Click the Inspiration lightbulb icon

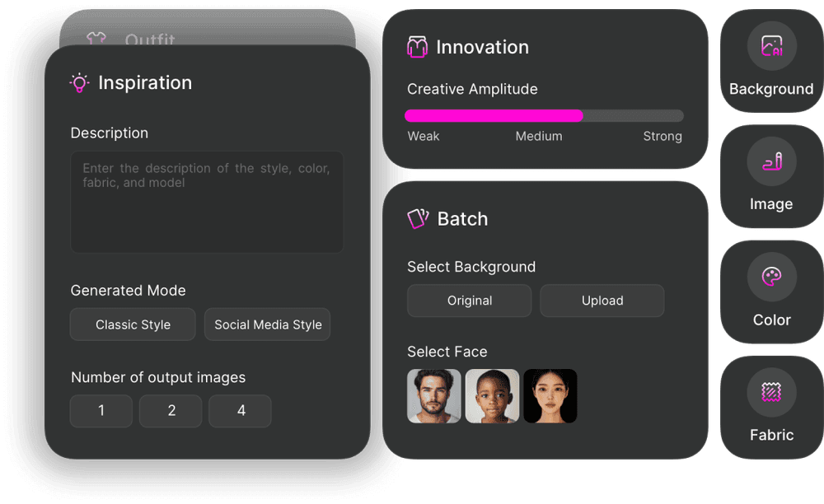point(79,83)
